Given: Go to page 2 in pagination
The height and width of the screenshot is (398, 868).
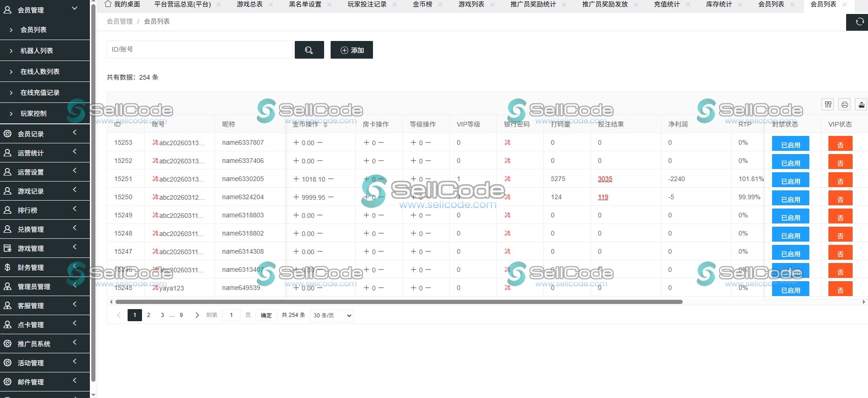Looking at the screenshot, I should click(x=149, y=315).
